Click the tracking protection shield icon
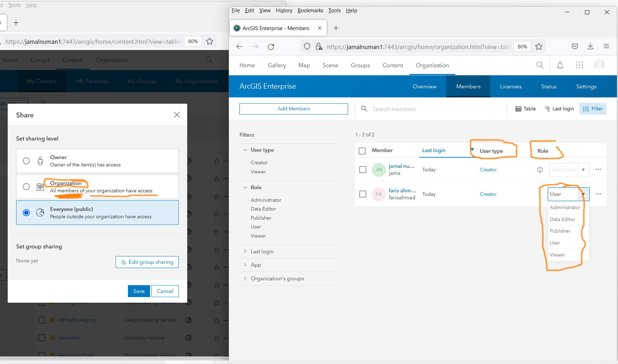 point(307,47)
